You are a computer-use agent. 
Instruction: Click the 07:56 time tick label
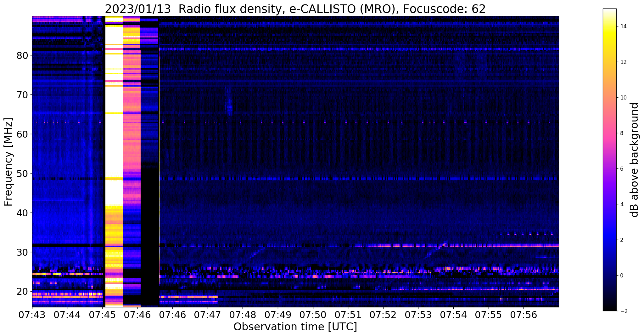[524, 314]
